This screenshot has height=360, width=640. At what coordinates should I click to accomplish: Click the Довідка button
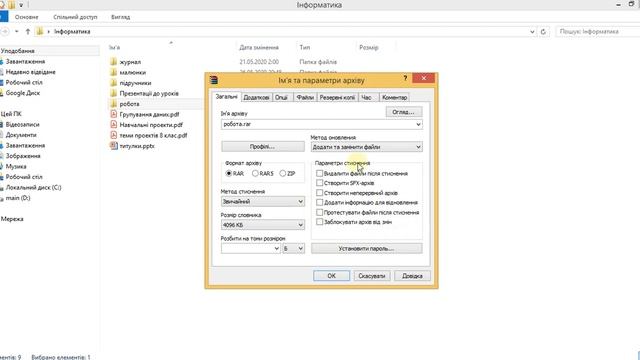coord(412,276)
